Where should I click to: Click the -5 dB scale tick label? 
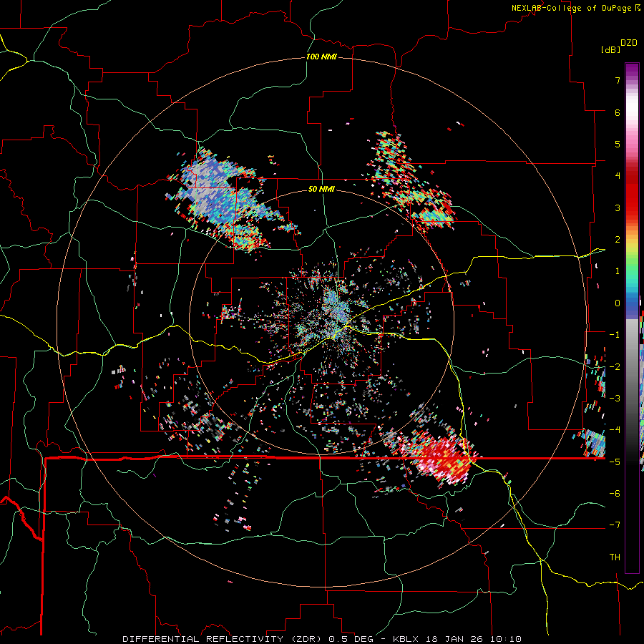615,462
